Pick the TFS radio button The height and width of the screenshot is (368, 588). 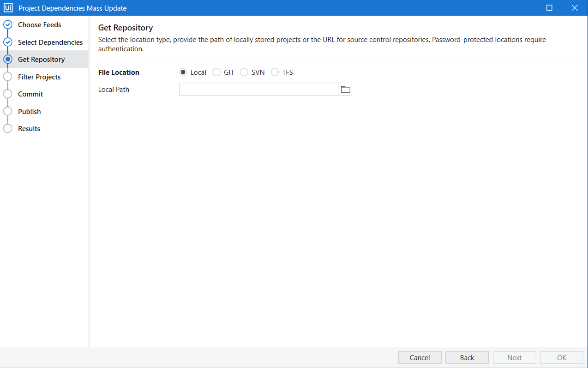click(x=275, y=72)
